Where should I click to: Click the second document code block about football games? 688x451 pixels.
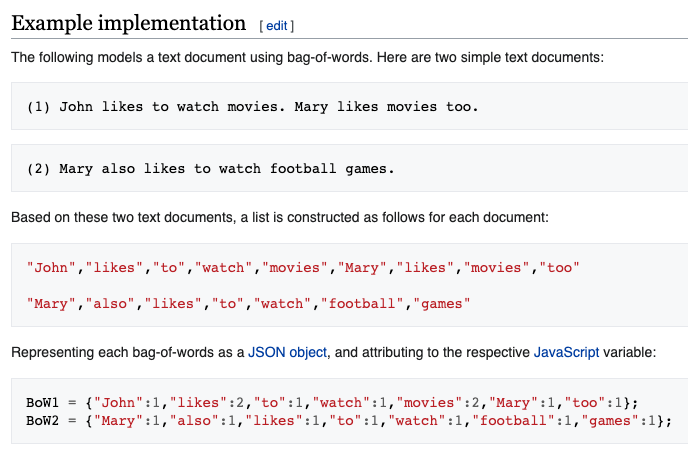tap(349, 168)
